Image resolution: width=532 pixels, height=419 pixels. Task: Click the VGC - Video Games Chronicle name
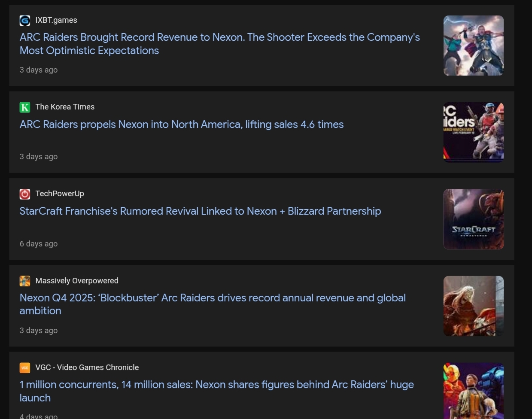point(87,367)
